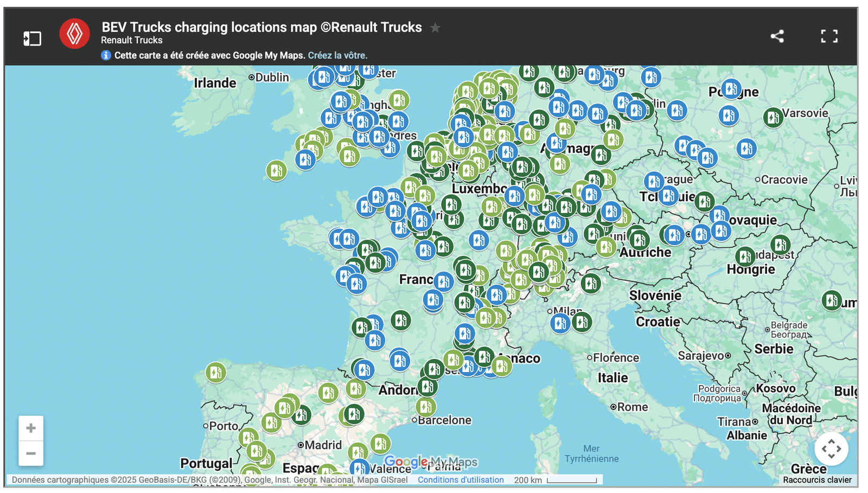The height and width of the screenshot is (493, 868).
Task: Click the map pan control at bottom right
Action: point(831,449)
